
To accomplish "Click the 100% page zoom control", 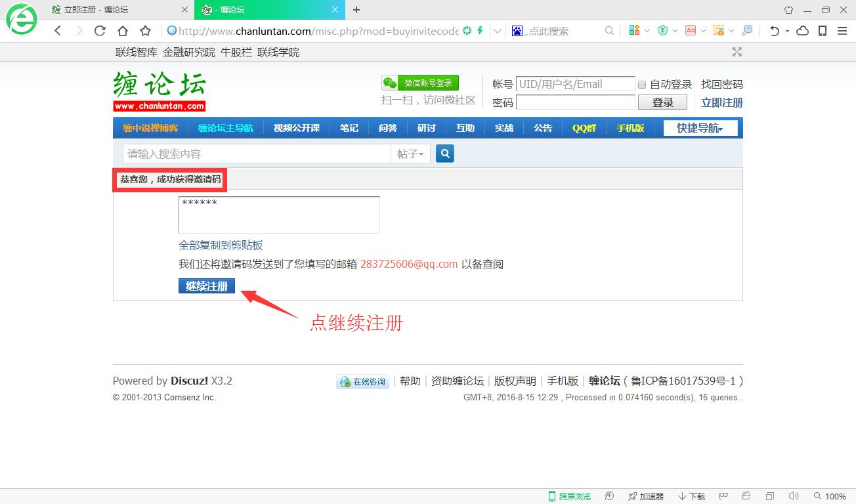I will pos(830,496).
